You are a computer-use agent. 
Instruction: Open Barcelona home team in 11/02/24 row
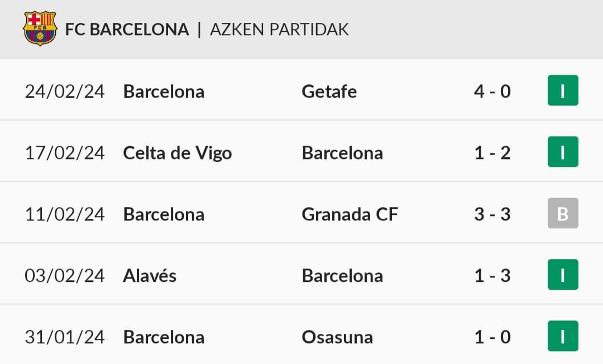164,214
